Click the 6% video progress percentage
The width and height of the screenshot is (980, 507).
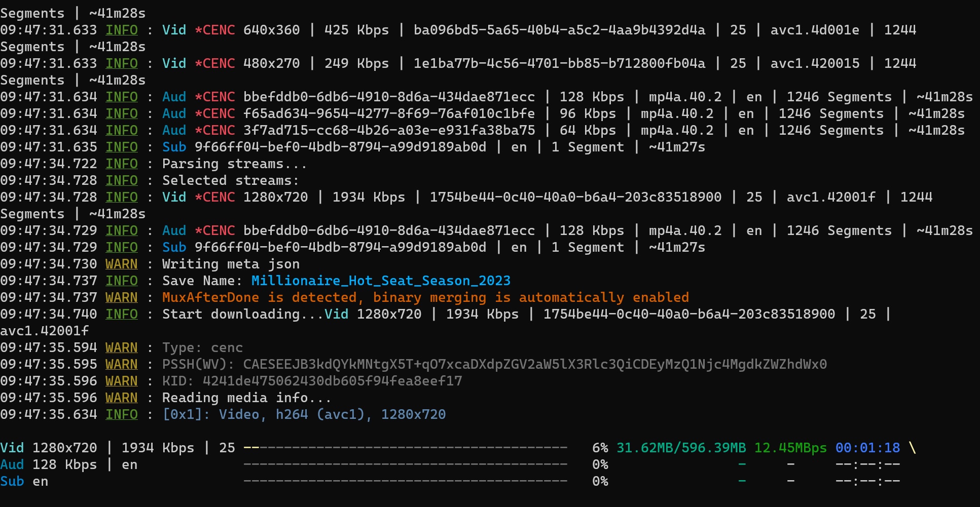(600, 448)
